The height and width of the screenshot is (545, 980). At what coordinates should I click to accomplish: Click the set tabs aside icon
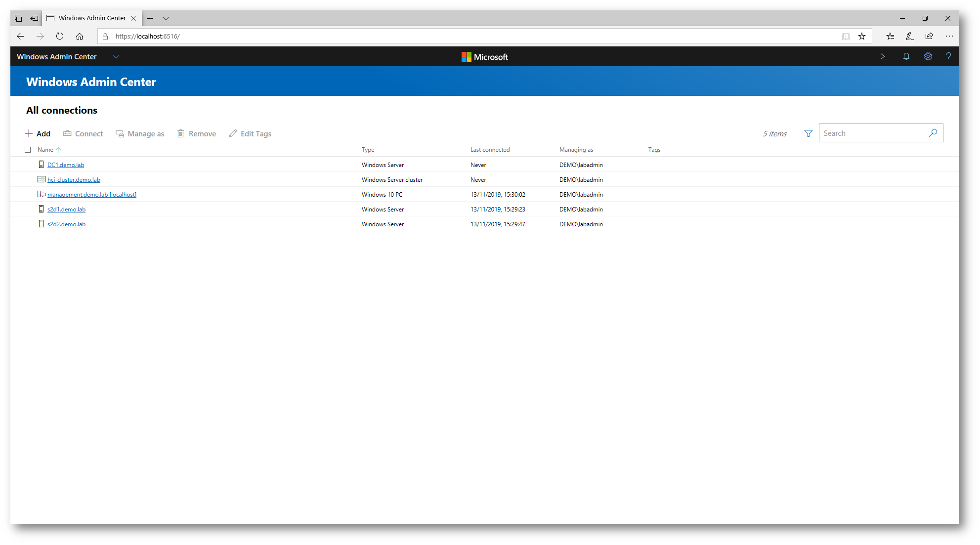click(34, 18)
